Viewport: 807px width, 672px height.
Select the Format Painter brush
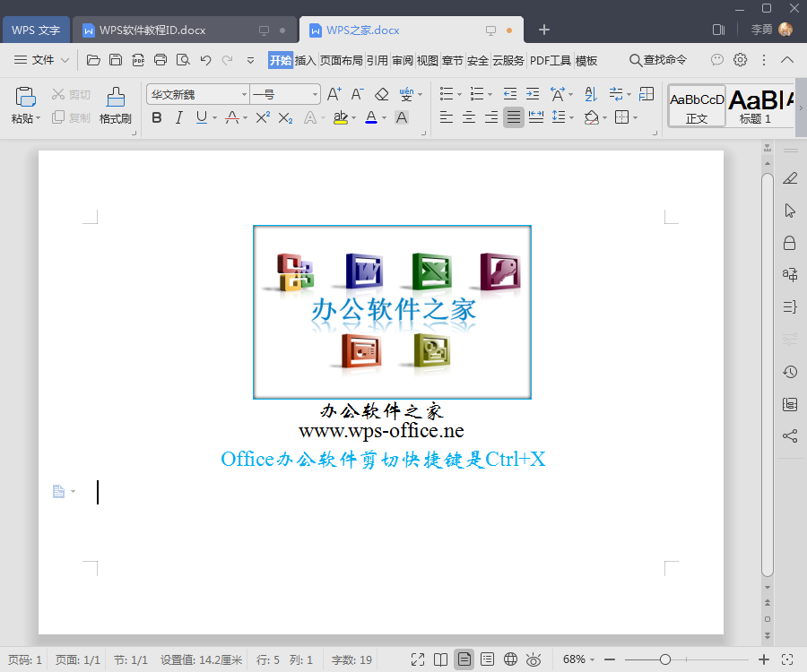point(116,97)
